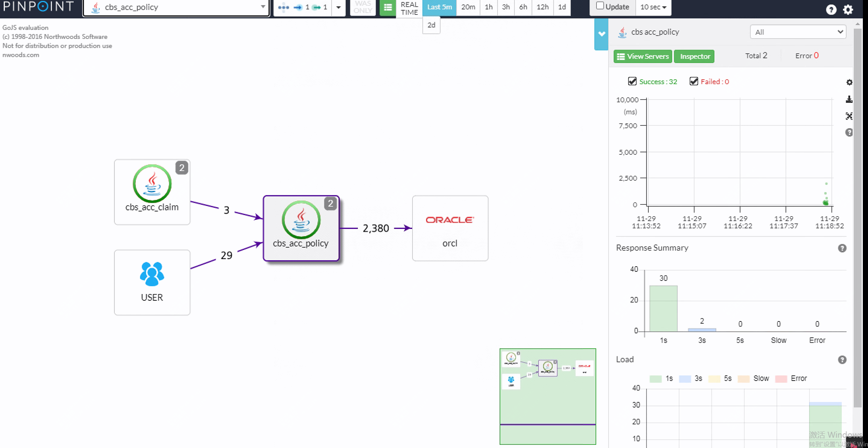Open Load chart help icon
This screenshot has width=868, height=448.
click(x=842, y=360)
